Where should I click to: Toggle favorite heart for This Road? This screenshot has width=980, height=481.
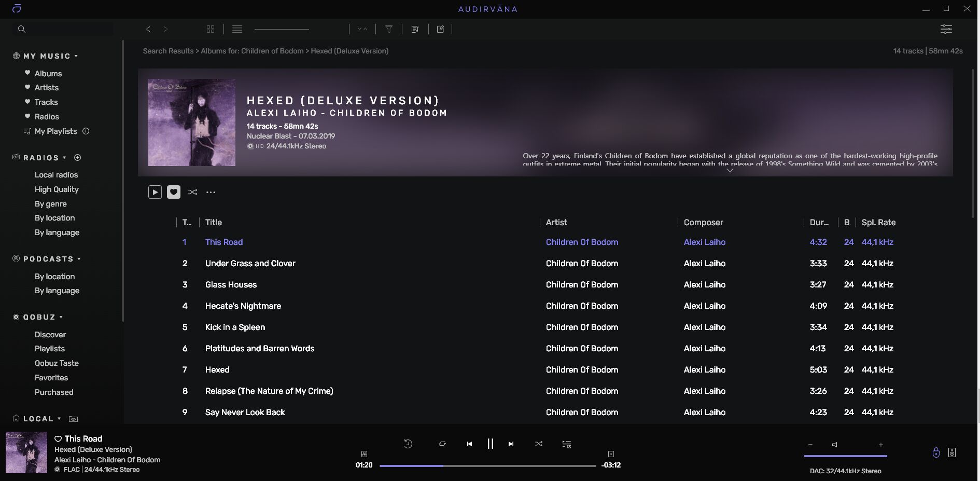pyautogui.click(x=58, y=438)
